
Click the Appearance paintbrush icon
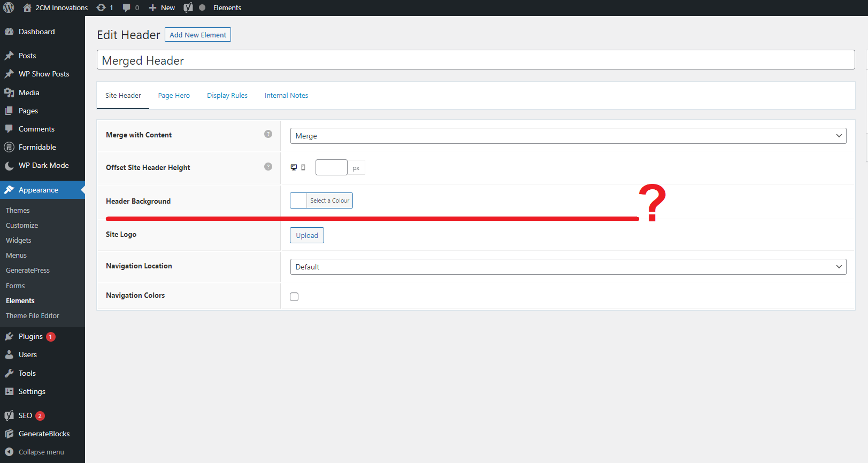9,190
